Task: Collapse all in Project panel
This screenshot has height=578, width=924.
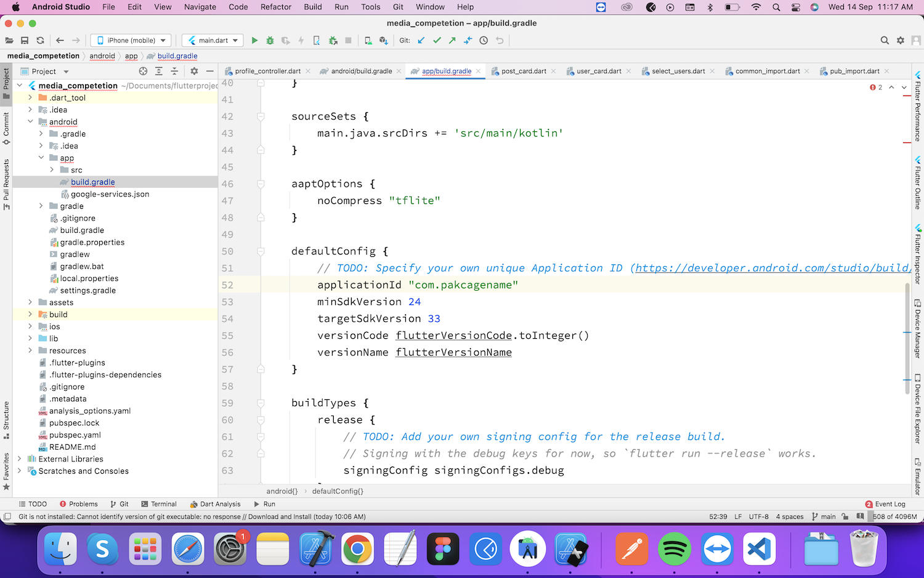Action: (x=174, y=71)
